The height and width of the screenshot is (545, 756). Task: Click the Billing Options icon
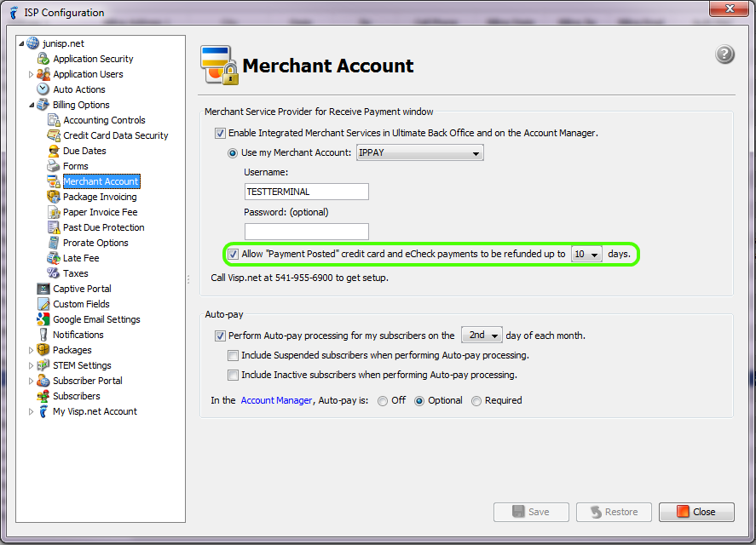(43, 105)
